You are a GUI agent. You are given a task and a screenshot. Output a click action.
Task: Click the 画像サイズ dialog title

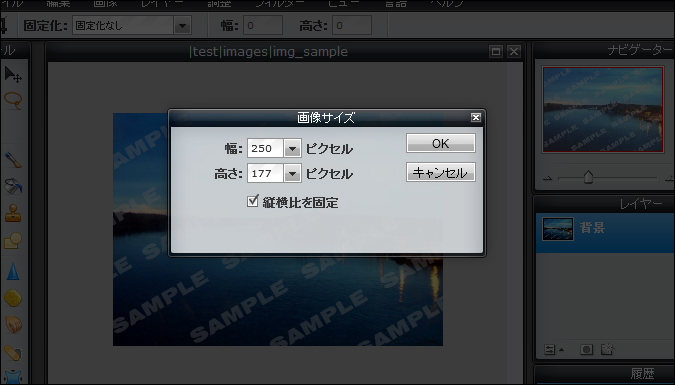coord(325,118)
